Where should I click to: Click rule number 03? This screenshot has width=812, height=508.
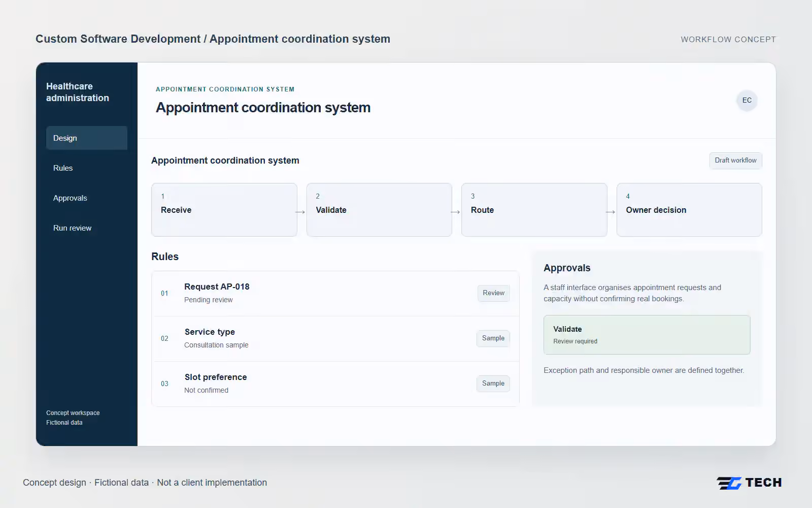(164, 384)
